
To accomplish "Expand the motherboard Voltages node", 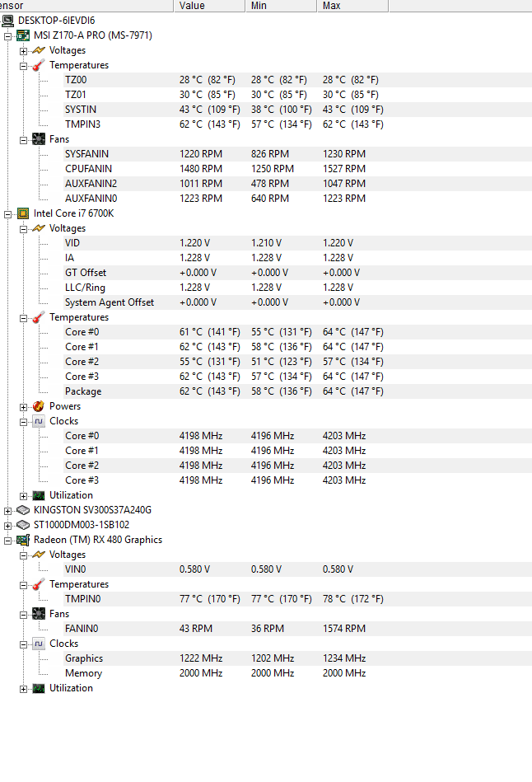I will pos(23,51).
